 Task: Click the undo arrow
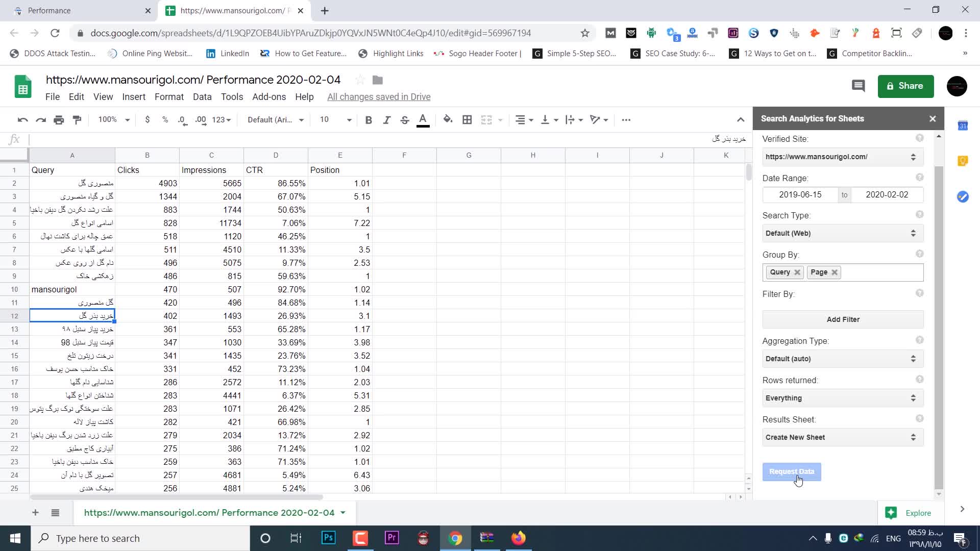pos(22,120)
